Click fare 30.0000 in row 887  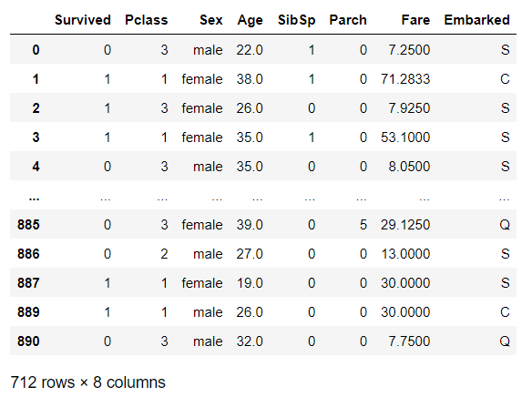(x=405, y=283)
